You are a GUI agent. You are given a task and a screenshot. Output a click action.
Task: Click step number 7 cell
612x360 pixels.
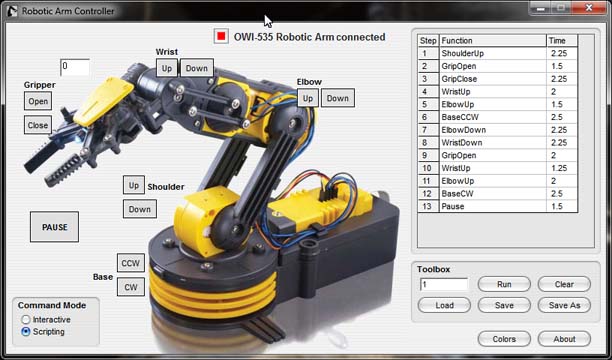pos(428,130)
